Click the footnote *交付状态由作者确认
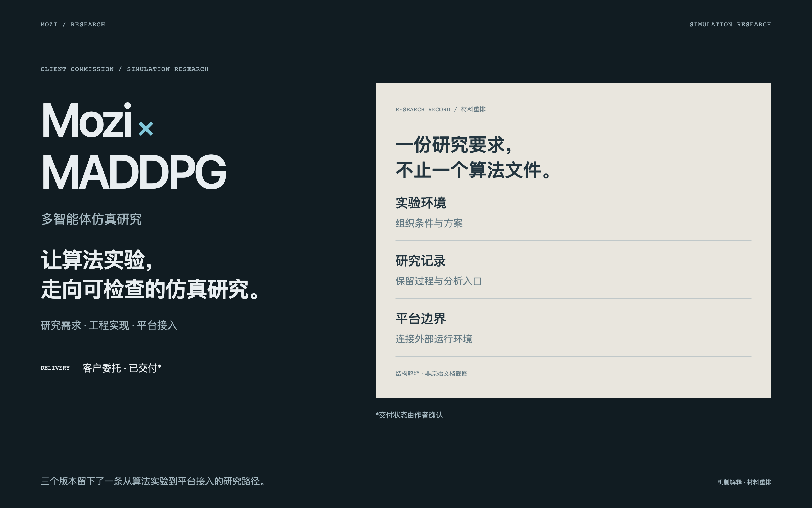The image size is (812, 508). [409, 415]
